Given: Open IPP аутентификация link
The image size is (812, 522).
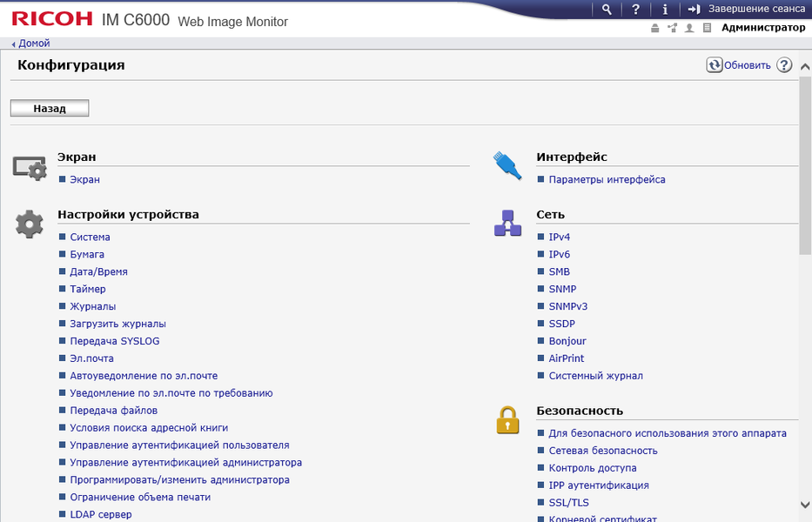Looking at the screenshot, I should (x=599, y=485).
